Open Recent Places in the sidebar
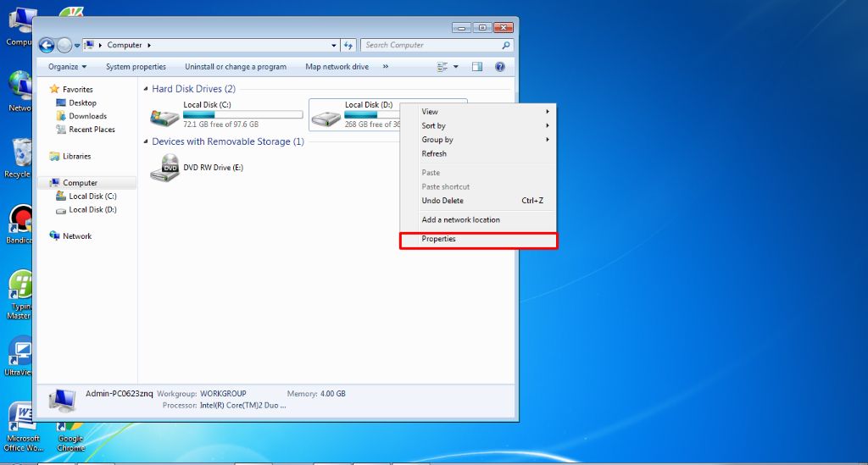 [92, 130]
